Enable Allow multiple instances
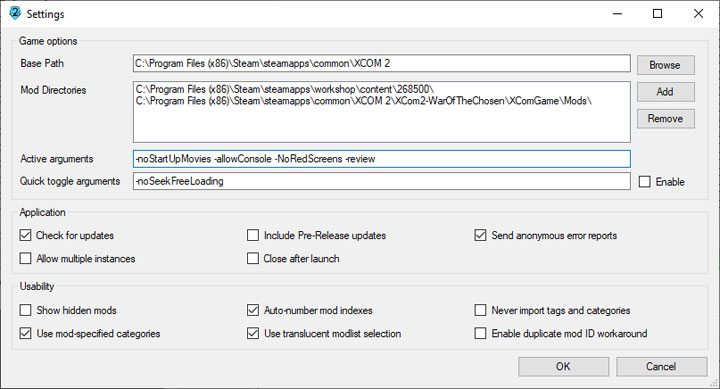This screenshot has width=720, height=389. (25, 259)
